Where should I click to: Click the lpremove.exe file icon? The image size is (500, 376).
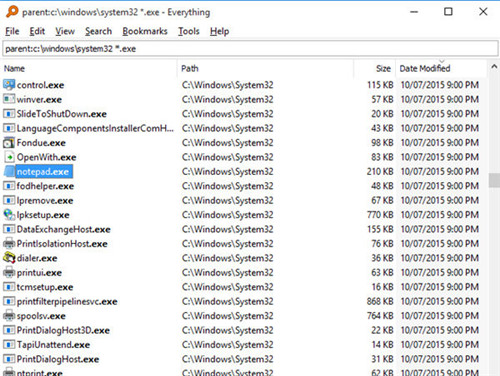click(x=9, y=200)
